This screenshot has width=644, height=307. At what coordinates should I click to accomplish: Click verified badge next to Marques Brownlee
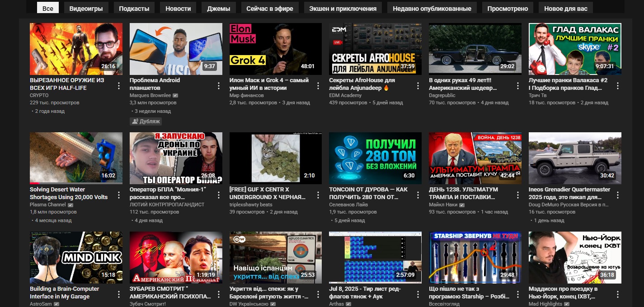(x=175, y=96)
